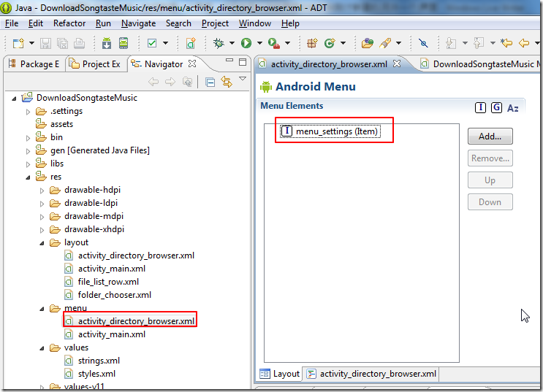The image size is (543, 392).
Task: Open the New Java Class dropdown arrow
Action: point(343,43)
